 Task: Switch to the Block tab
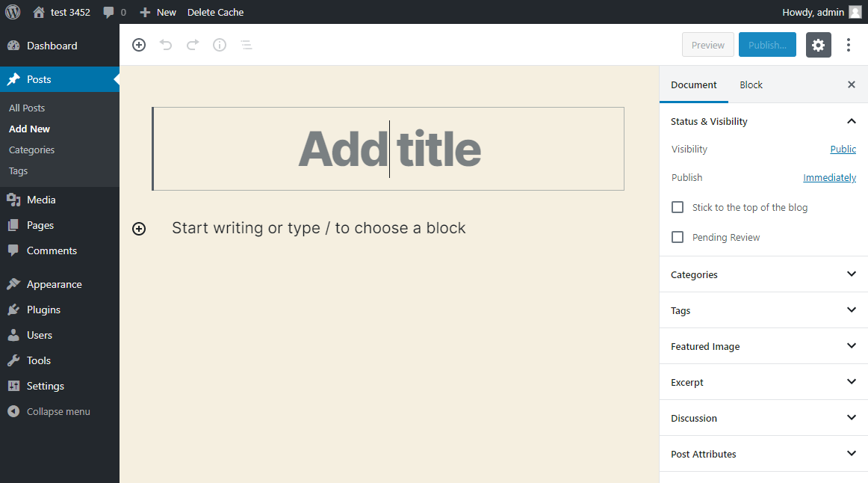[751, 85]
